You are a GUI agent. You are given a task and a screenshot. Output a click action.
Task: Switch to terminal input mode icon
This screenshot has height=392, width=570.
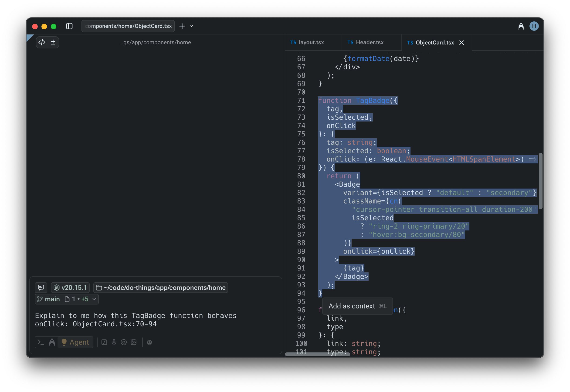click(41, 342)
